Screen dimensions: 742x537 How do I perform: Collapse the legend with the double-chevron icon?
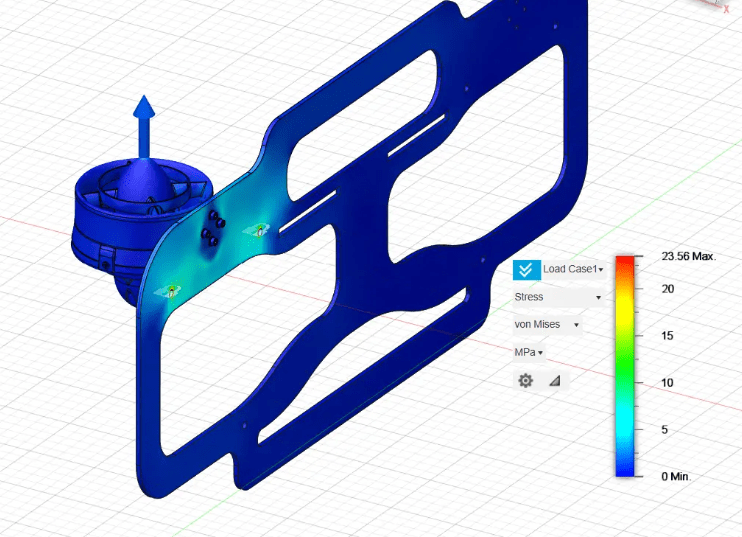click(x=526, y=270)
